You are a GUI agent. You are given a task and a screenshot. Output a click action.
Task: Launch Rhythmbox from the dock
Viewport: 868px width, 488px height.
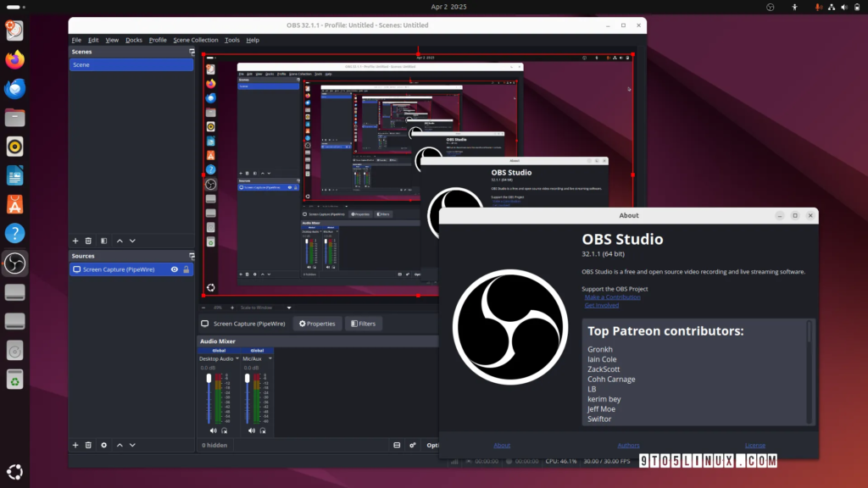[15, 147]
